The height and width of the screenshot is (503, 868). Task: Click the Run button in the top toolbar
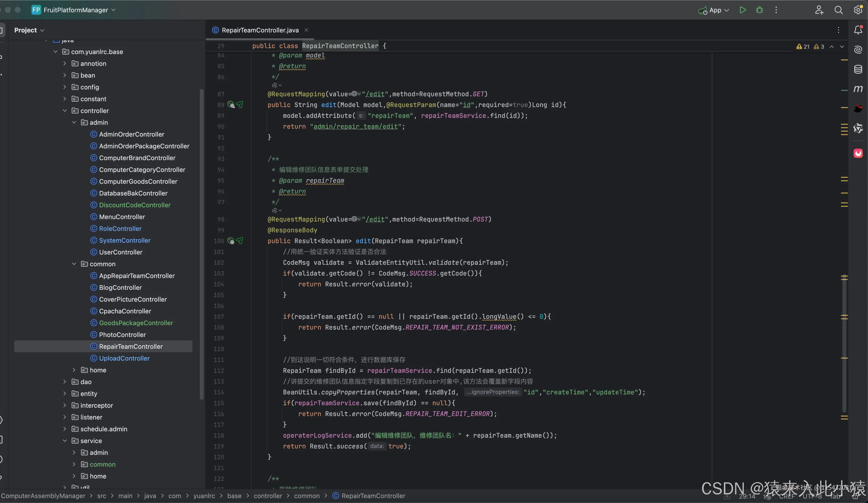[743, 10]
